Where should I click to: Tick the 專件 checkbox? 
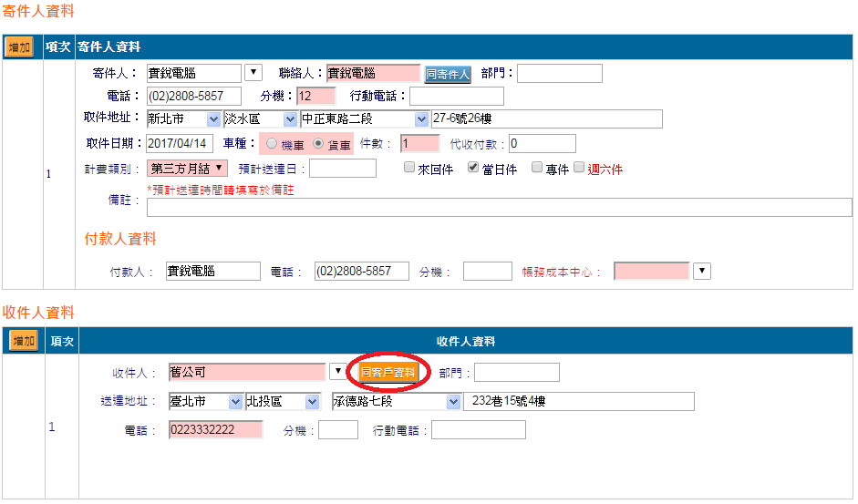click(537, 168)
